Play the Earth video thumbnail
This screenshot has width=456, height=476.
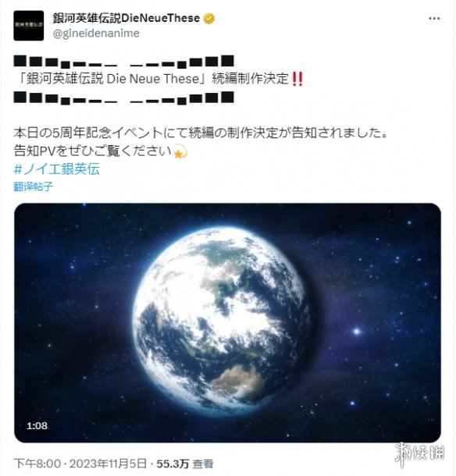(227, 323)
